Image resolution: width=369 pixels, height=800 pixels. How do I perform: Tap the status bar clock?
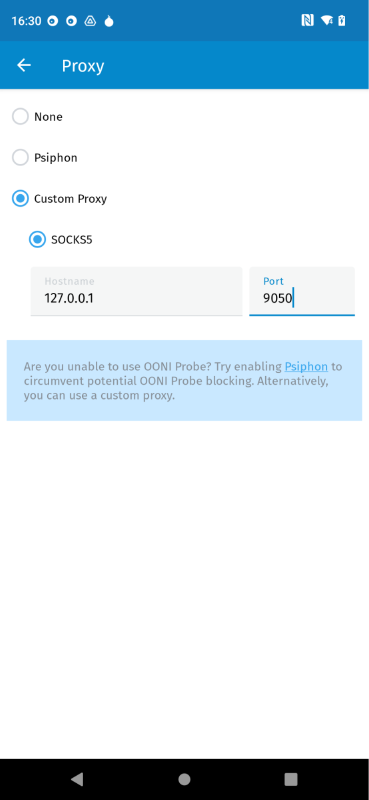[27, 21]
